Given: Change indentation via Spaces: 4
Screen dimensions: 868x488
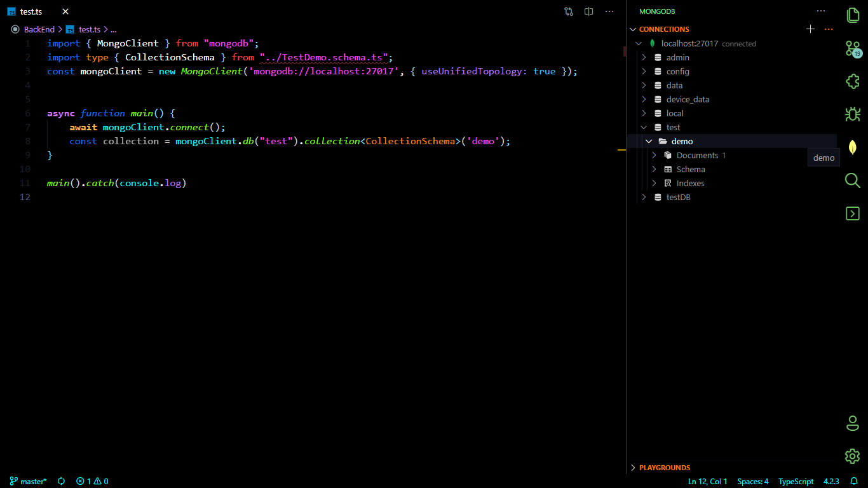Looking at the screenshot, I should pos(753,482).
